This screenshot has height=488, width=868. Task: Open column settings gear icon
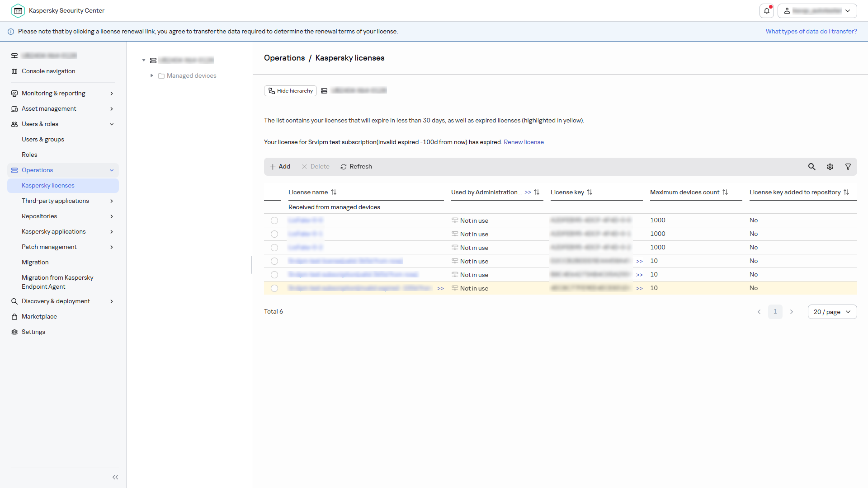[x=830, y=167]
